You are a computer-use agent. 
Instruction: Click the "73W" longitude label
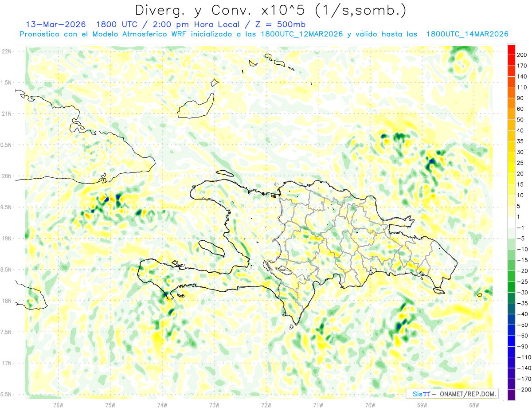coord(214,405)
